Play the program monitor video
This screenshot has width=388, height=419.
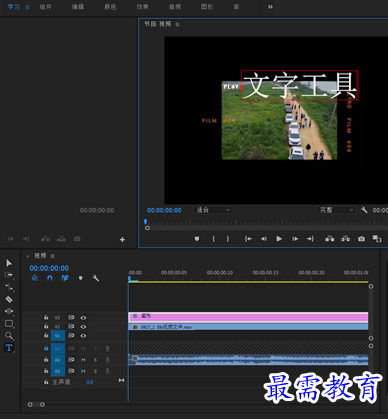[x=279, y=239]
